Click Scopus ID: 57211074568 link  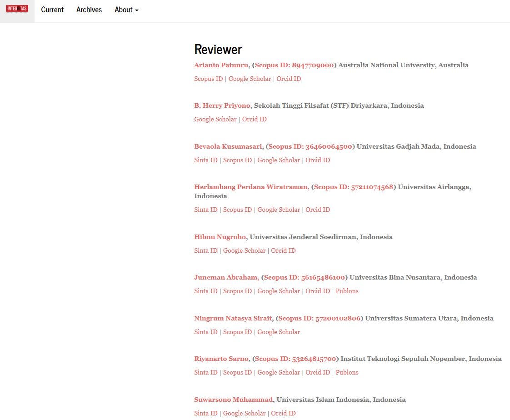coord(354,187)
